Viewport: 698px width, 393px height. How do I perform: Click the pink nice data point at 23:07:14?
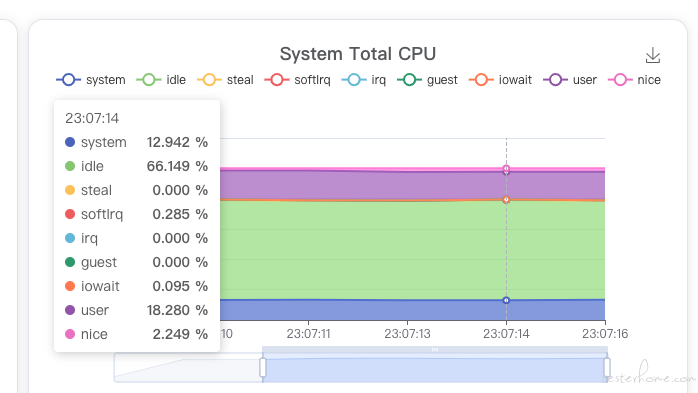506,168
